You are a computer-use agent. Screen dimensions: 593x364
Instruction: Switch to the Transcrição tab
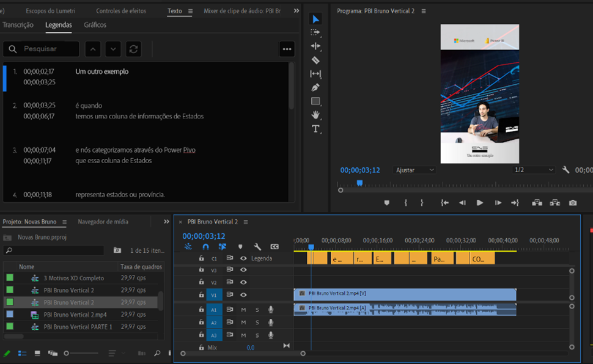point(18,25)
